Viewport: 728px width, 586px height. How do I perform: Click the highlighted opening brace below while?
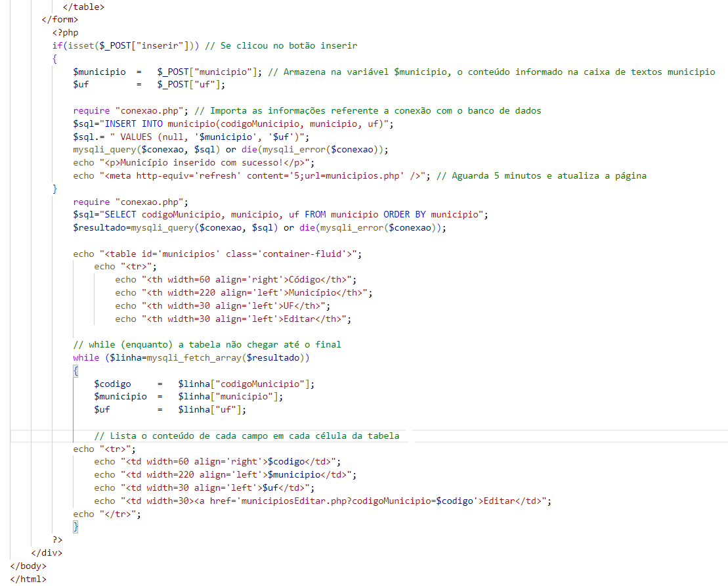click(75, 371)
